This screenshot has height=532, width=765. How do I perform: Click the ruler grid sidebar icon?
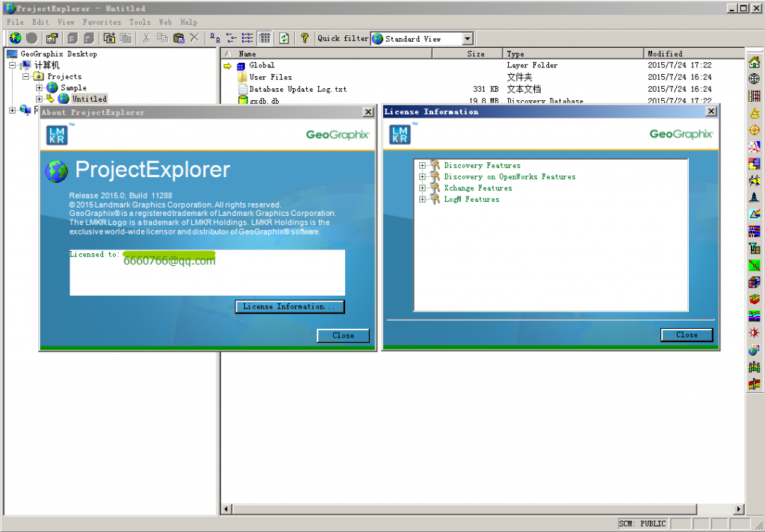click(x=755, y=96)
